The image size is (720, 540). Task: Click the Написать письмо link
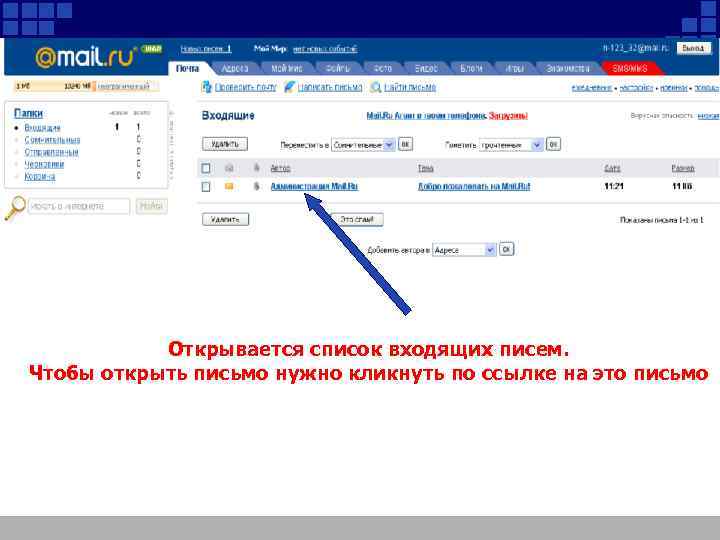tap(330, 87)
